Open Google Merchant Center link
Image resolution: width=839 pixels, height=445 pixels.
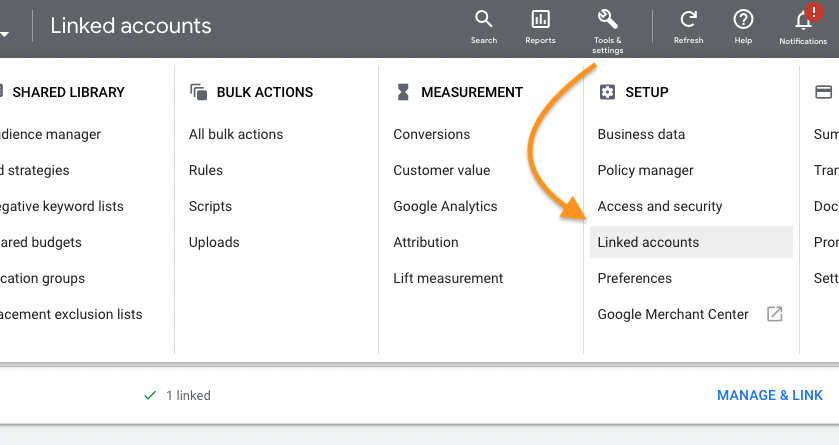point(672,314)
